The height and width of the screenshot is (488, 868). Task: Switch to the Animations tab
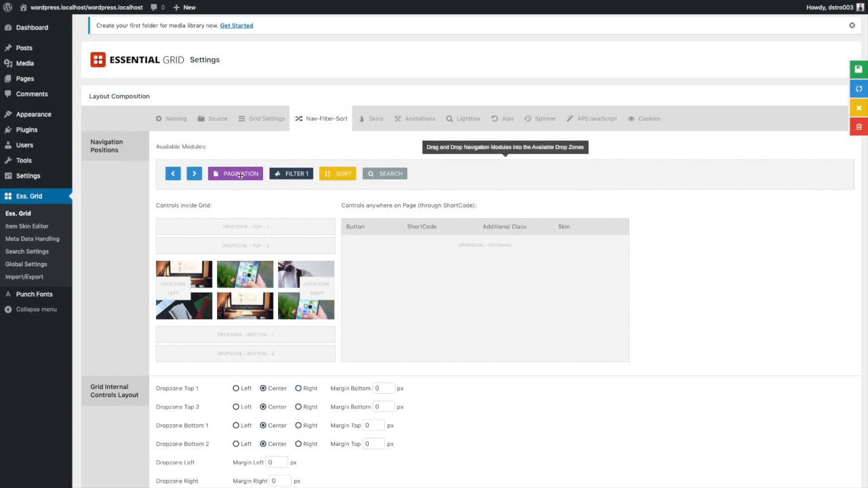414,119
